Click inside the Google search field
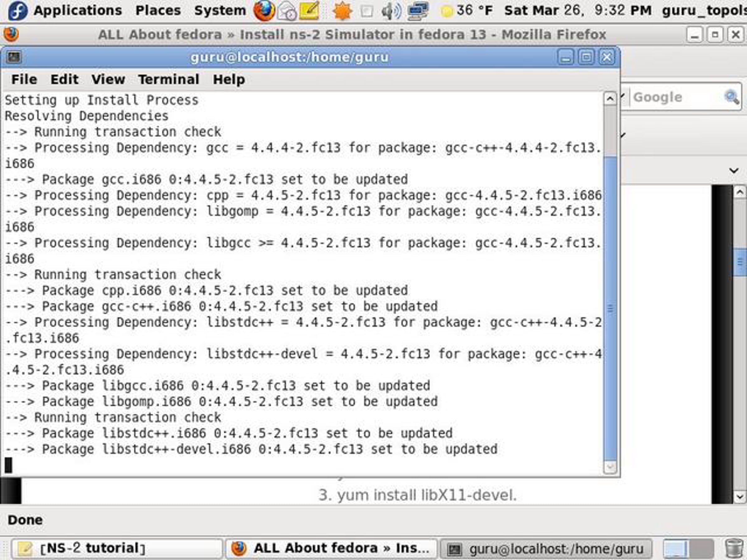Image resolution: width=747 pixels, height=560 pixels. 672,97
